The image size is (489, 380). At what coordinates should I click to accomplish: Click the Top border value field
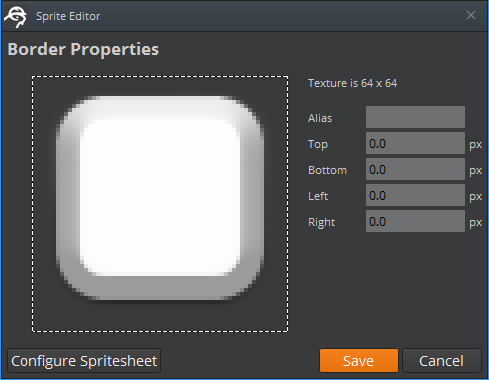(415, 143)
